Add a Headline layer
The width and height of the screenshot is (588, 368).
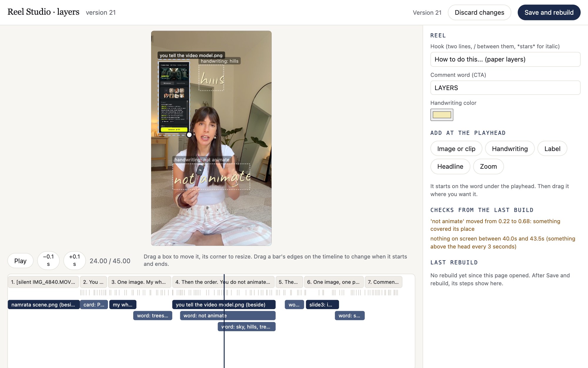450,166
